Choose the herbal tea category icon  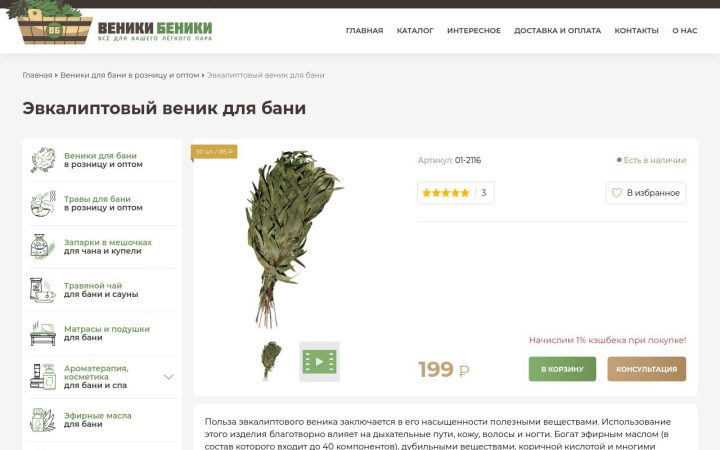pos(43,290)
